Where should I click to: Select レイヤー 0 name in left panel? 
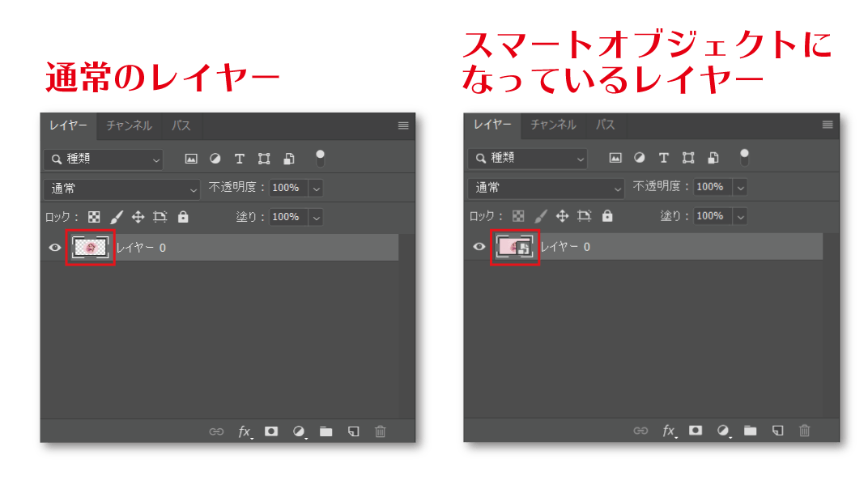(x=141, y=248)
